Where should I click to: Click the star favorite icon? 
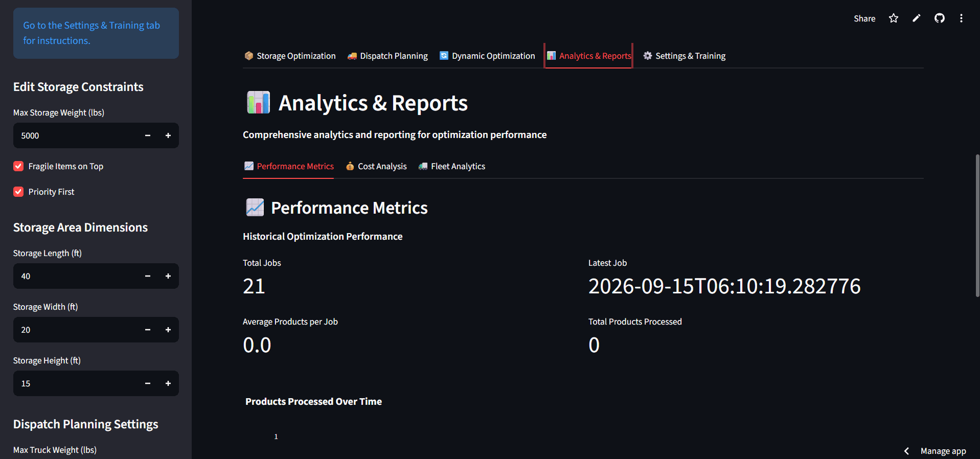tap(894, 18)
